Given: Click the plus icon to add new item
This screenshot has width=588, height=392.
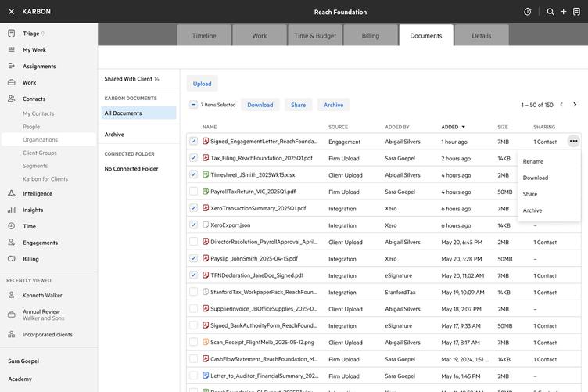Looking at the screenshot, I should (x=564, y=12).
